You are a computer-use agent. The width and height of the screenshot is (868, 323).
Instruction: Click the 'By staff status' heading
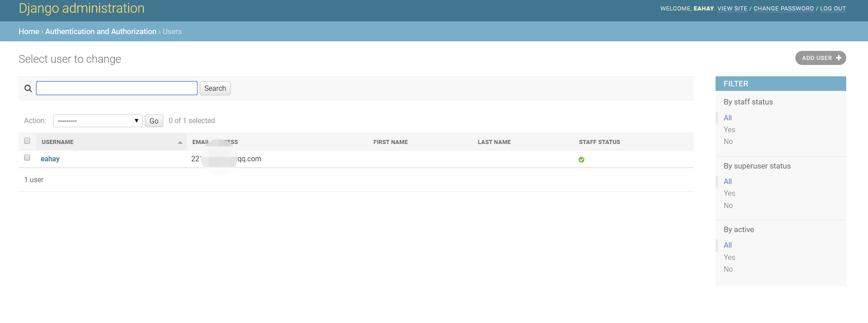coord(748,102)
